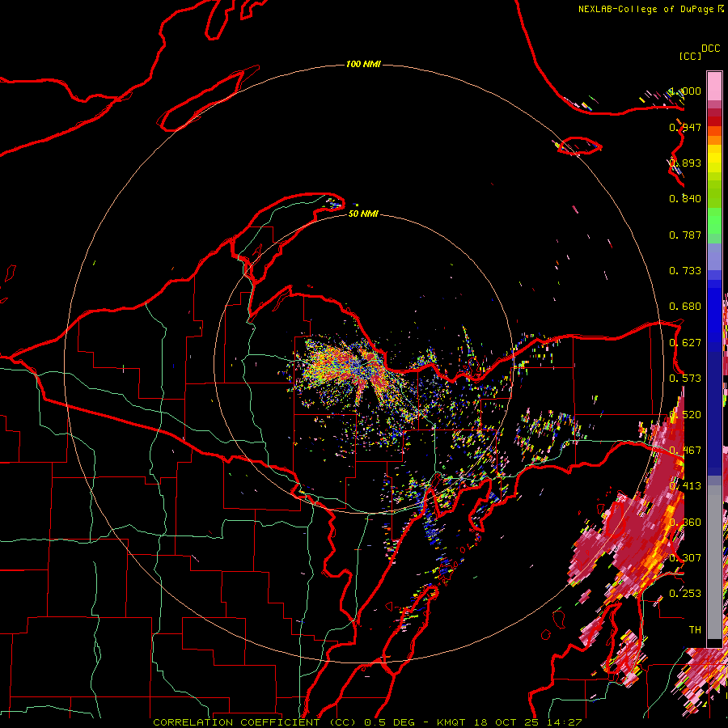Click the 0.840 legend value
This screenshot has height=728, width=728.
click(x=685, y=199)
